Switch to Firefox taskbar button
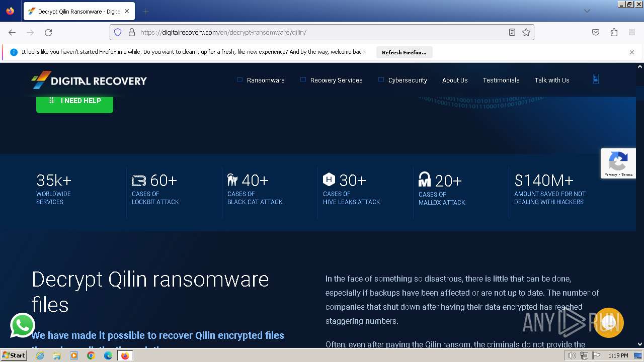The width and height of the screenshot is (644, 362). 125,355
